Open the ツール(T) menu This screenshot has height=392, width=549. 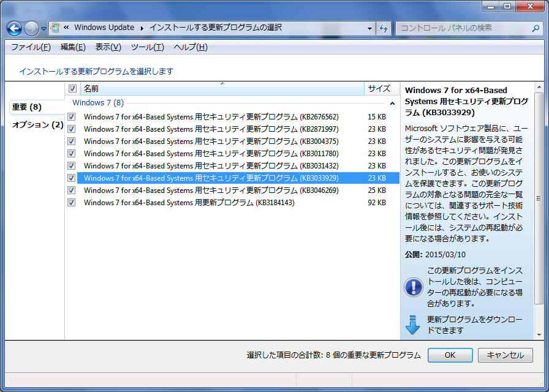click(147, 47)
